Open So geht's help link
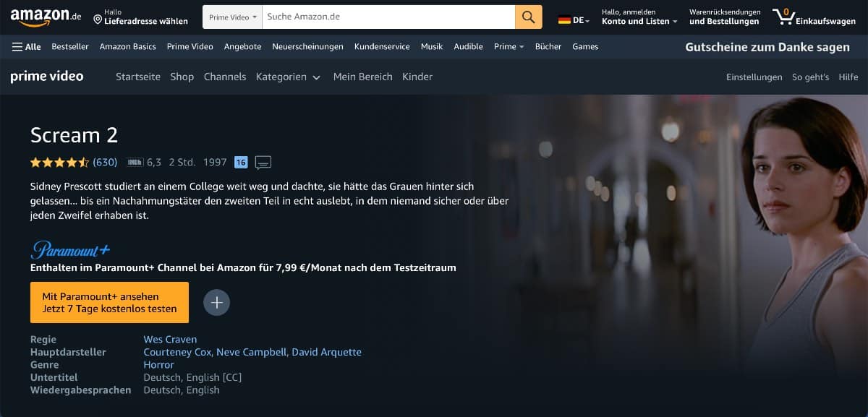868x417 pixels. click(x=810, y=77)
